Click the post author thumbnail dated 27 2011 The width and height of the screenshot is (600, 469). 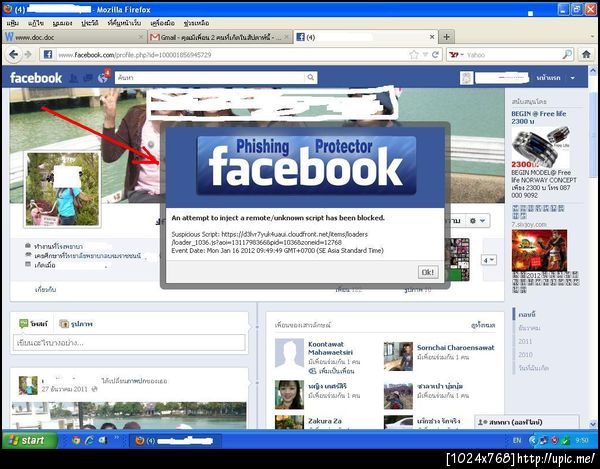[28, 385]
